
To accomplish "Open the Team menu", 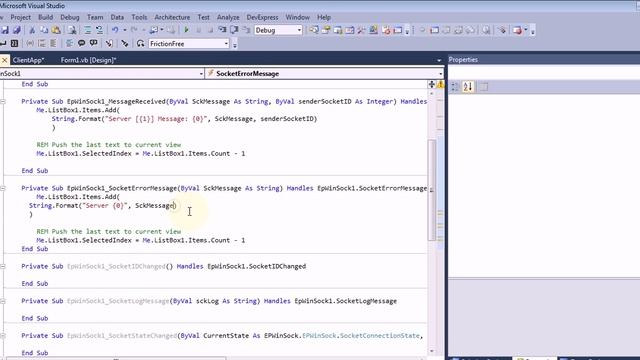I will (95, 18).
